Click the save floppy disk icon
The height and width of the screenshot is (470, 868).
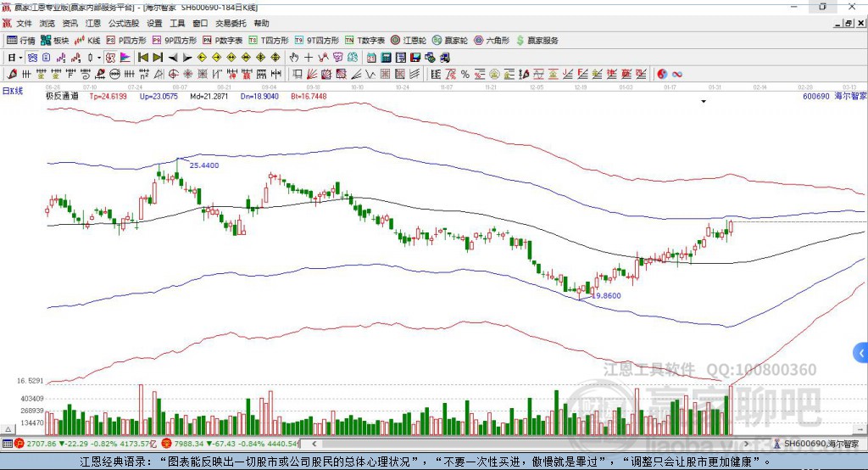pos(415,58)
